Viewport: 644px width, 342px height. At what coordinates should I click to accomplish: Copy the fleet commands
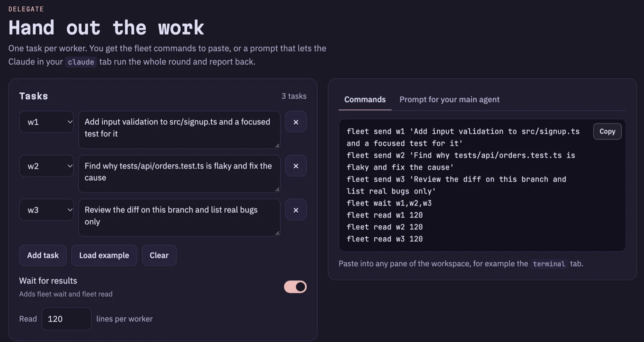tap(607, 132)
